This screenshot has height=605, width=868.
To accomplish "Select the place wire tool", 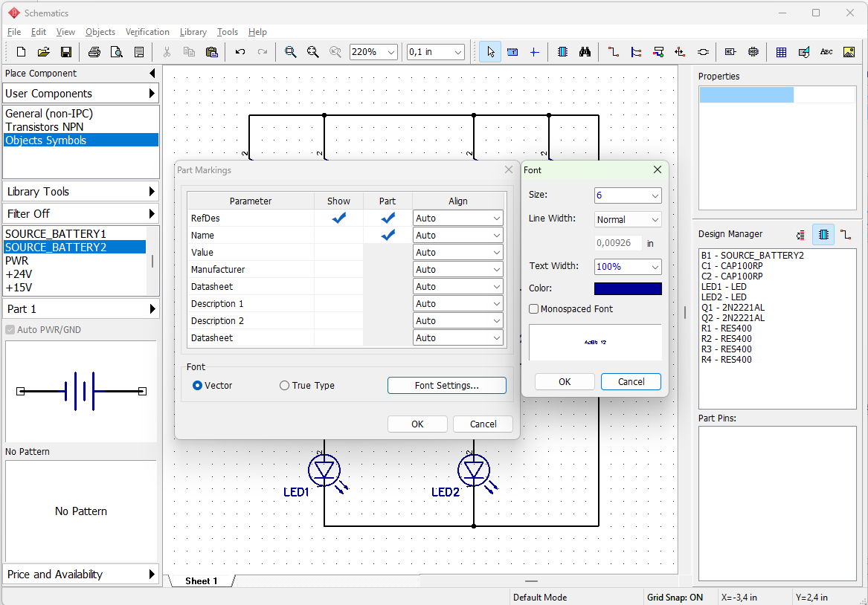I will click(614, 52).
